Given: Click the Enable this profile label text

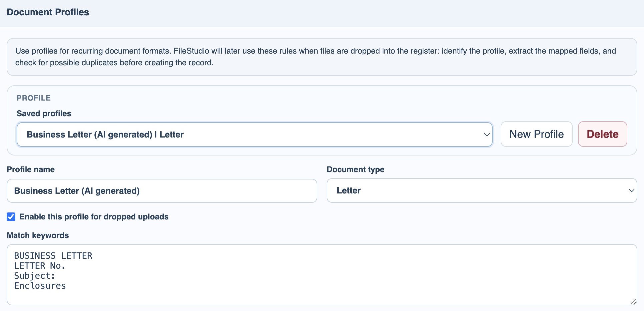Looking at the screenshot, I should tap(94, 217).
